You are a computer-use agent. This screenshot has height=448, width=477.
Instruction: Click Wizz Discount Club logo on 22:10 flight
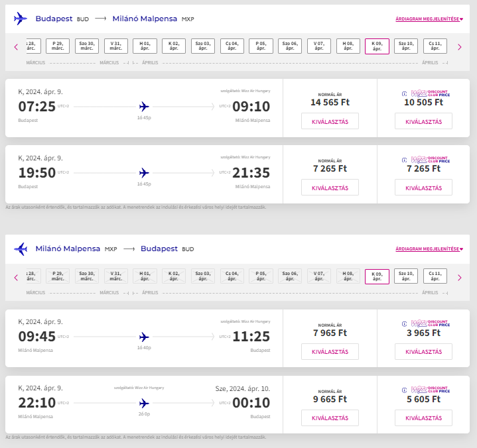[426, 390]
